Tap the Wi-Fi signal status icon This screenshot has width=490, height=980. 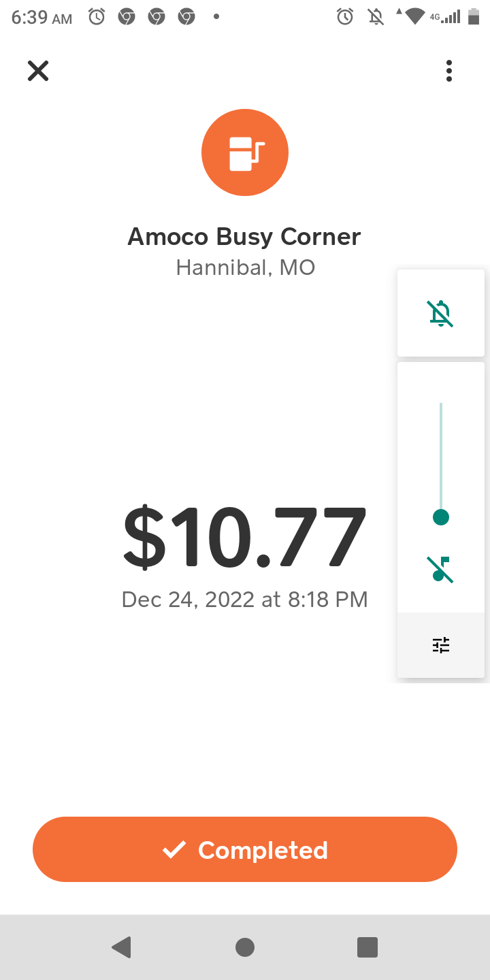(414, 17)
